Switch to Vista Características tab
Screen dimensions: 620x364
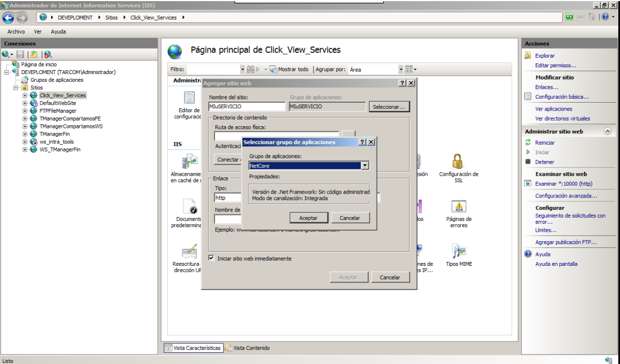coord(194,348)
